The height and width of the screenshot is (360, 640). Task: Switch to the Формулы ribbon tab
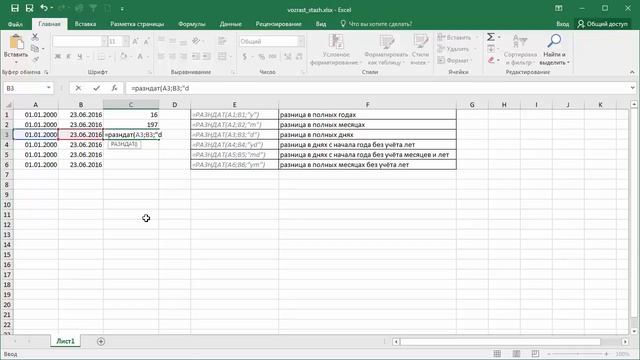pyautogui.click(x=191, y=24)
